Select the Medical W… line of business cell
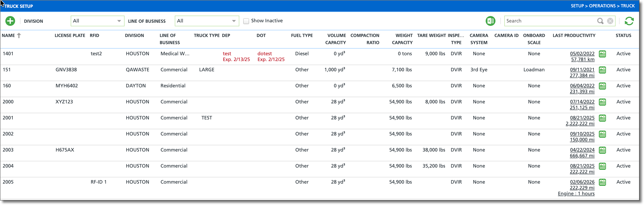This screenshot has height=205, width=644. click(175, 54)
